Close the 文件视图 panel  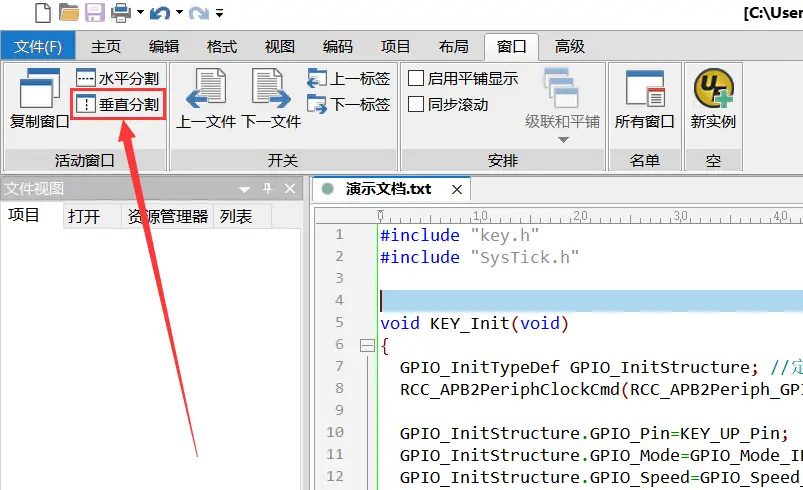coord(290,188)
